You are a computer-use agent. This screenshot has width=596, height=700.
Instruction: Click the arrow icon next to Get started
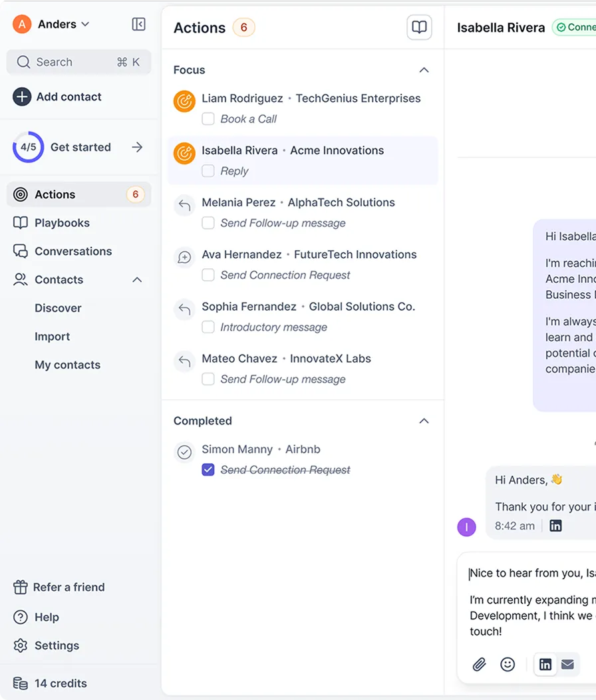138,147
